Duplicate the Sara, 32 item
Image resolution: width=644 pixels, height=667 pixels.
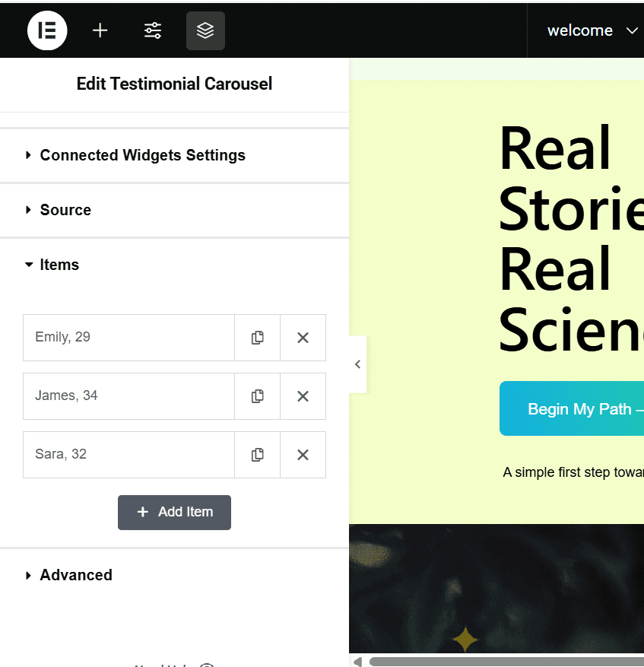pos(258,455)
